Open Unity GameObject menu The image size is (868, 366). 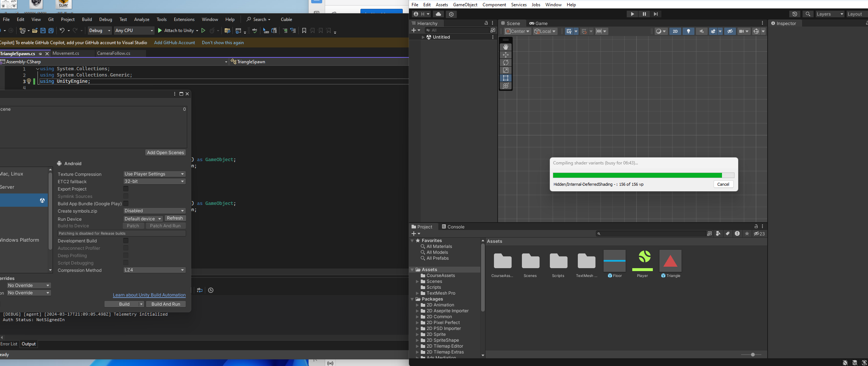tap(465, 5)
